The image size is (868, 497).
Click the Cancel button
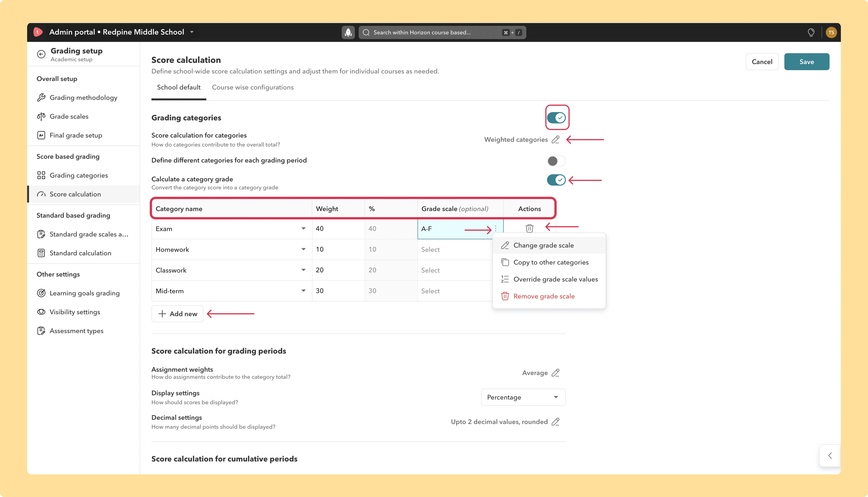tap(762, 62)
